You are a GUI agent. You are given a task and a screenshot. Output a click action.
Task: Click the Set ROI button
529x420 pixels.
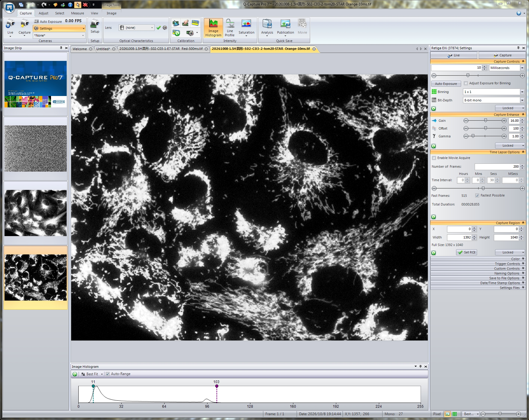coord(467,252)
